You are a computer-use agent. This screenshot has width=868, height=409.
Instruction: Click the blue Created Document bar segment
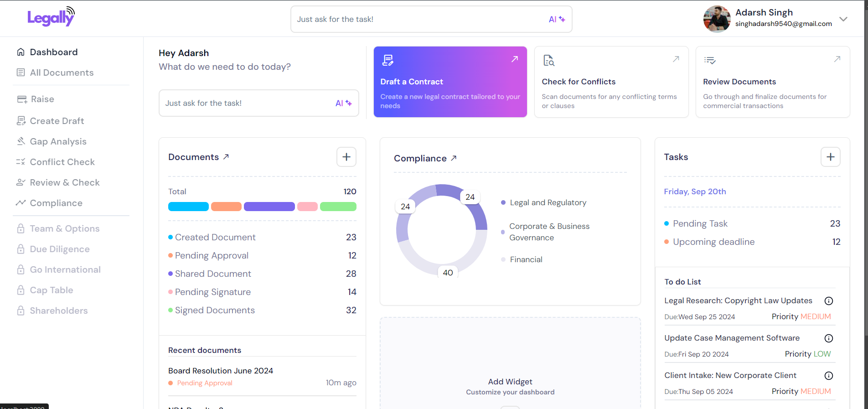click(x=188, y=207)
